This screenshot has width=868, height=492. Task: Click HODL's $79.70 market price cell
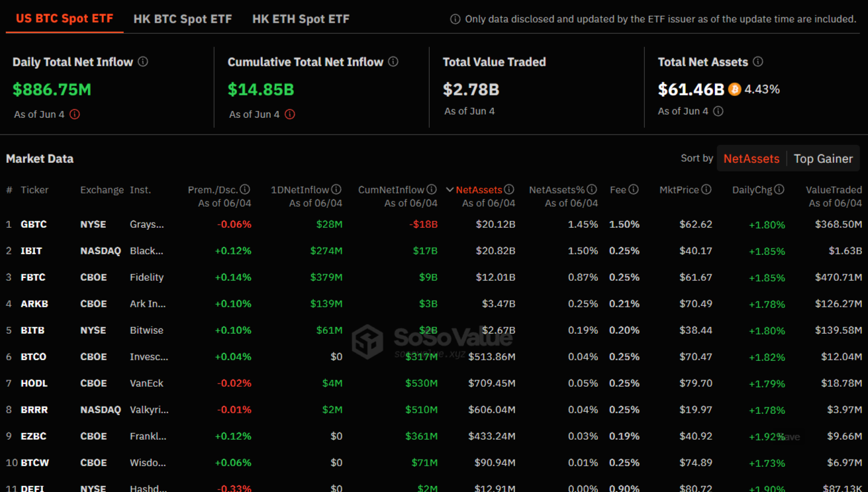[696, 383]
